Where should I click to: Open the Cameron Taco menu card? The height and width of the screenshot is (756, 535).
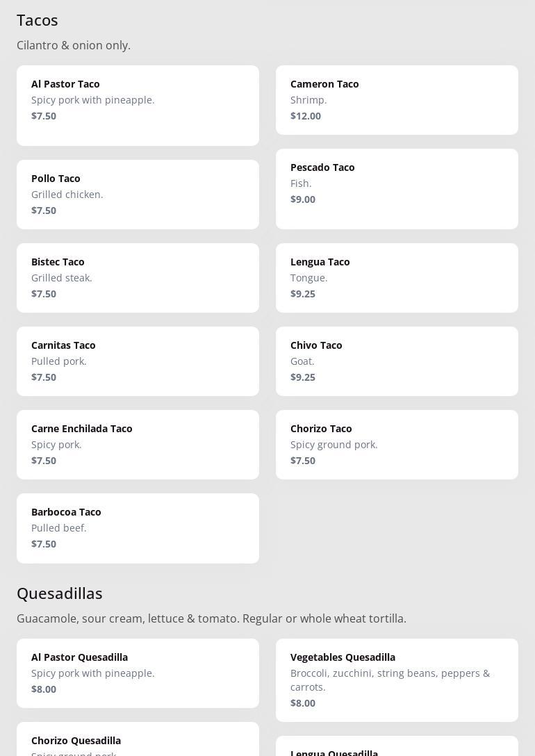pos(397,100)
